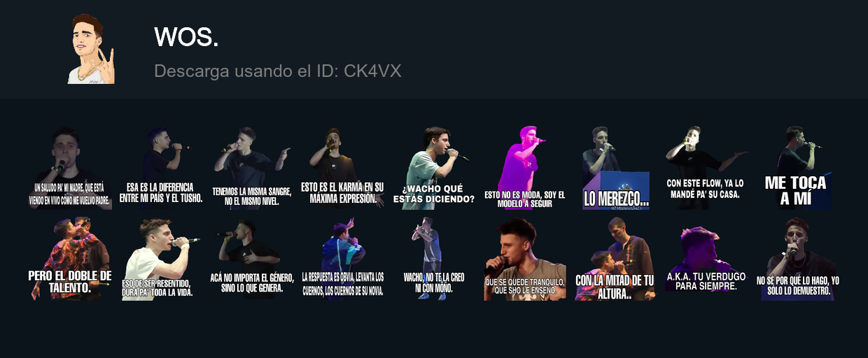Viewport: 868px width, 358px height.
Task: Choose the 'Con la mitad de tu altura' sticker
Action: pos(615,259)
